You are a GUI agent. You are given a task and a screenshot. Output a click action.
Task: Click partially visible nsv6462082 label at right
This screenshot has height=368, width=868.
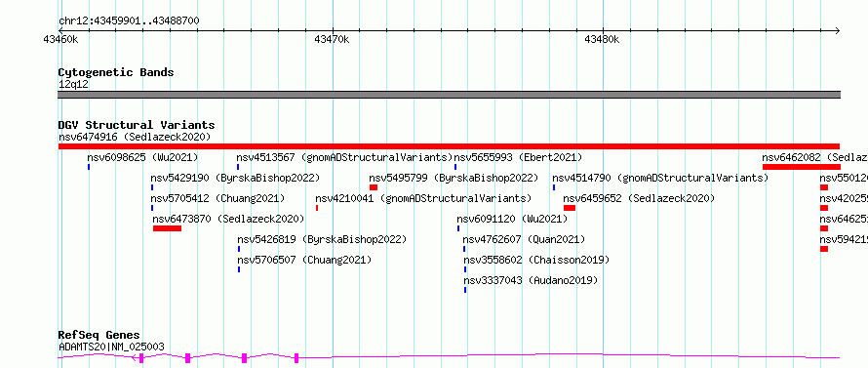click(815, 157)
